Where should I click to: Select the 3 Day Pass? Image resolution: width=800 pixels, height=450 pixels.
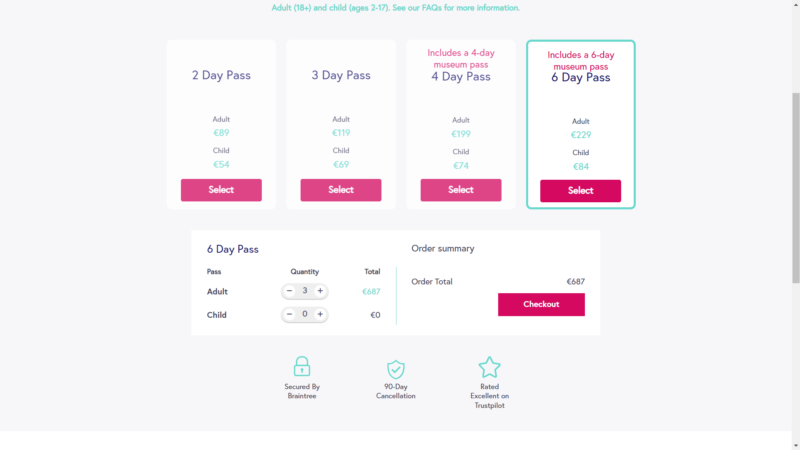click(341, 190)
